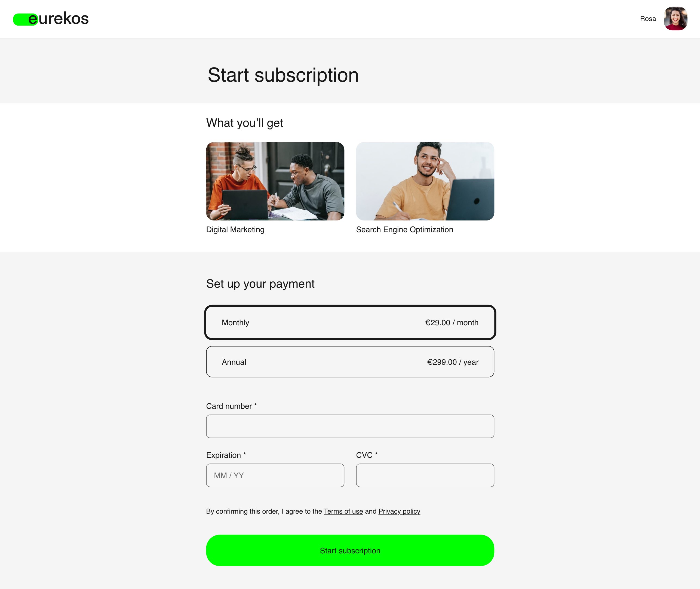
Task: Click the Digital Marketing caption text
Action: click(x=235, y=229)
